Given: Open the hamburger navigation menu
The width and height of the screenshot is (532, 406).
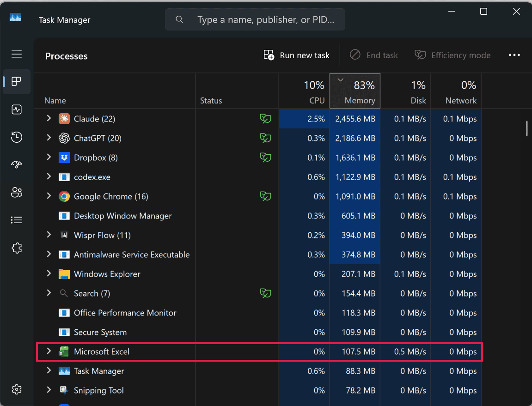Looking at the screenshot, I should coord(17,54).
